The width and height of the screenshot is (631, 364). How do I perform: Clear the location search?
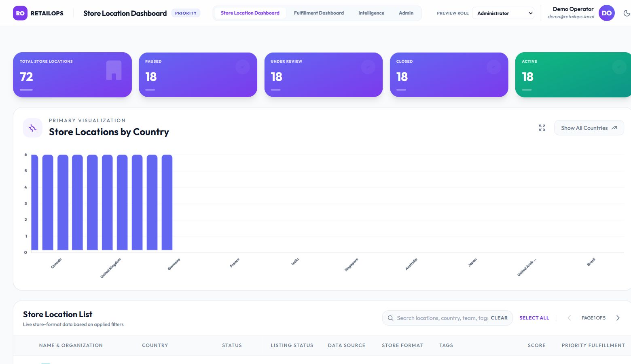click(499, 318)
